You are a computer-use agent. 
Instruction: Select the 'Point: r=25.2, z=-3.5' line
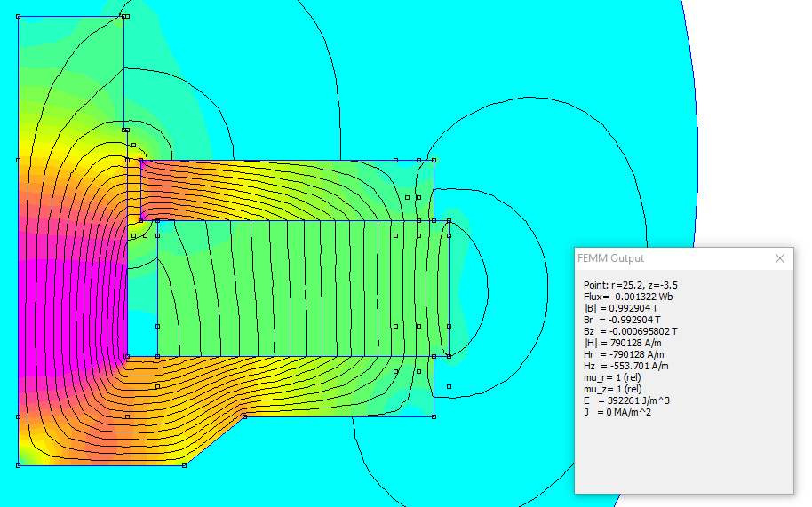(x=630, y=285)
